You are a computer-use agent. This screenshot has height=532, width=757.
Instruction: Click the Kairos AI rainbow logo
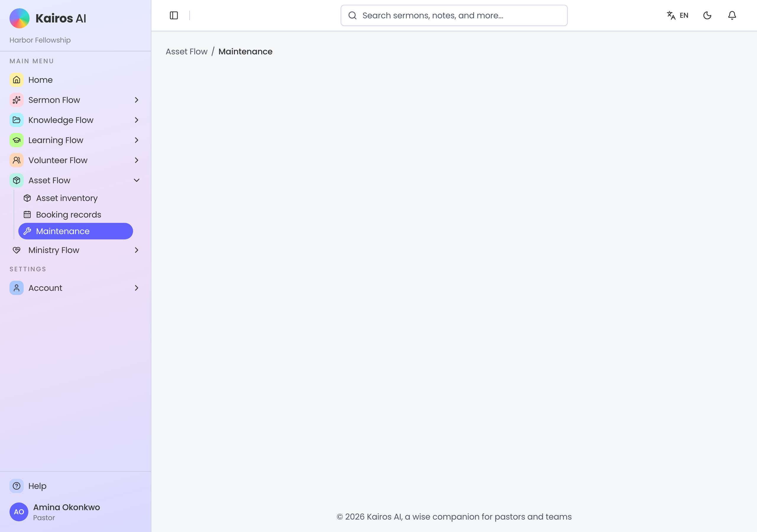(x=20, y=18)
